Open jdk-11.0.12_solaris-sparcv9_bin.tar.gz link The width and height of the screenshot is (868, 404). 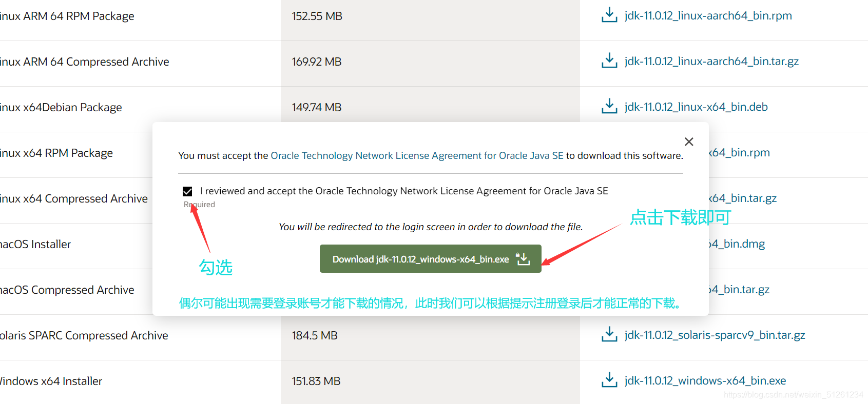tap(715, 335)
